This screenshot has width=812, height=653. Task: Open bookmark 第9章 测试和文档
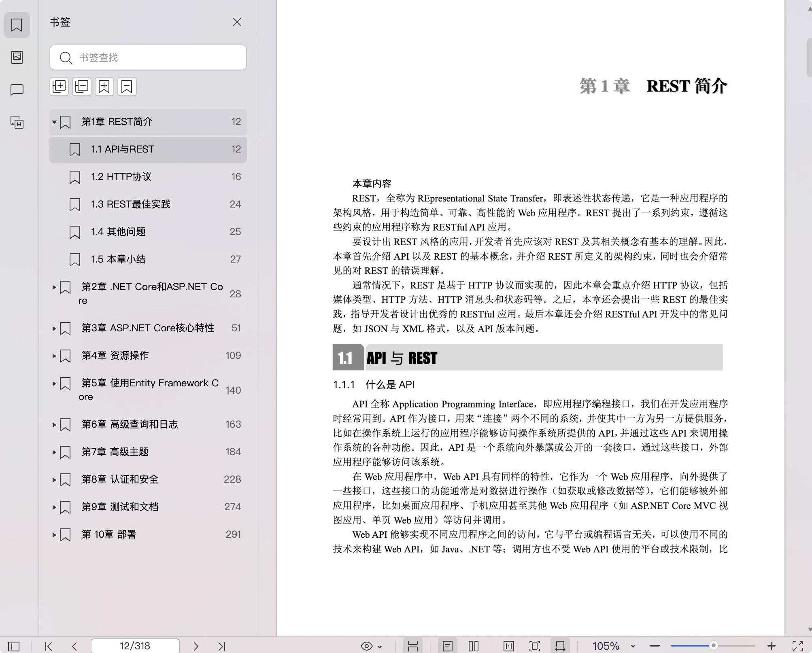tap(148, 507)
